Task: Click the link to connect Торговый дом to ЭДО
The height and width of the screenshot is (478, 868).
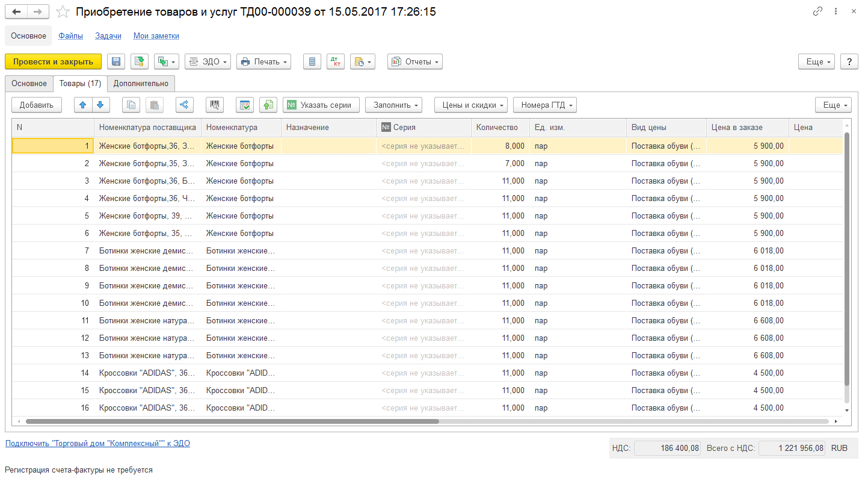Action: tap(97, 444)
